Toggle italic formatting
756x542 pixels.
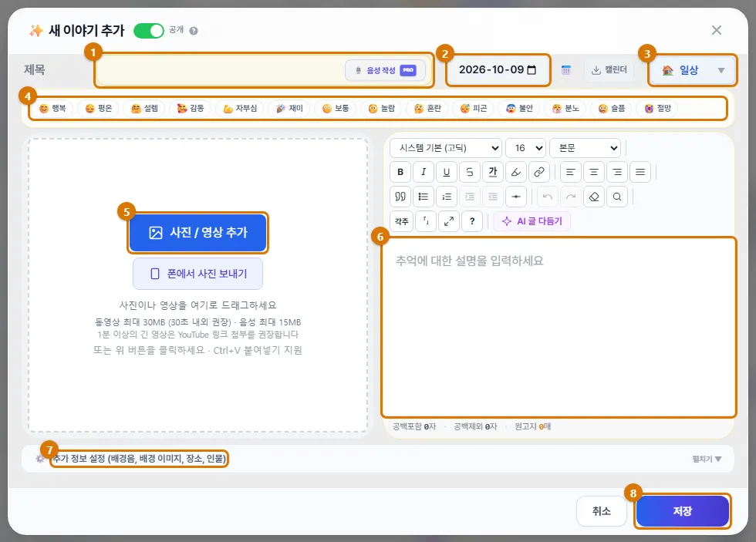(424, 172)
